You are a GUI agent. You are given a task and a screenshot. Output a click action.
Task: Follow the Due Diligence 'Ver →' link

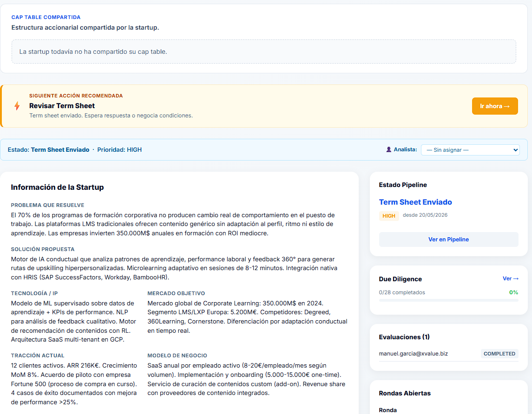[510, 278]
